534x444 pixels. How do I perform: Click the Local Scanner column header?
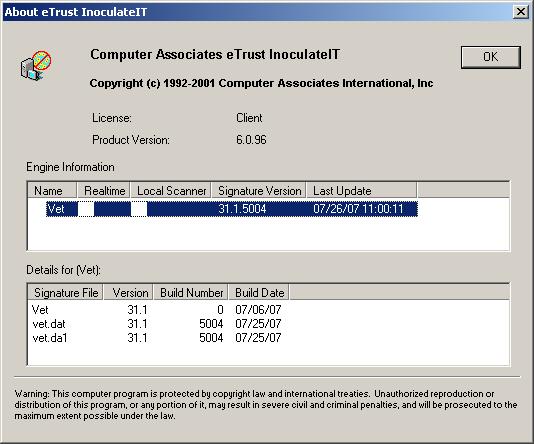click(x=171, y=190)
